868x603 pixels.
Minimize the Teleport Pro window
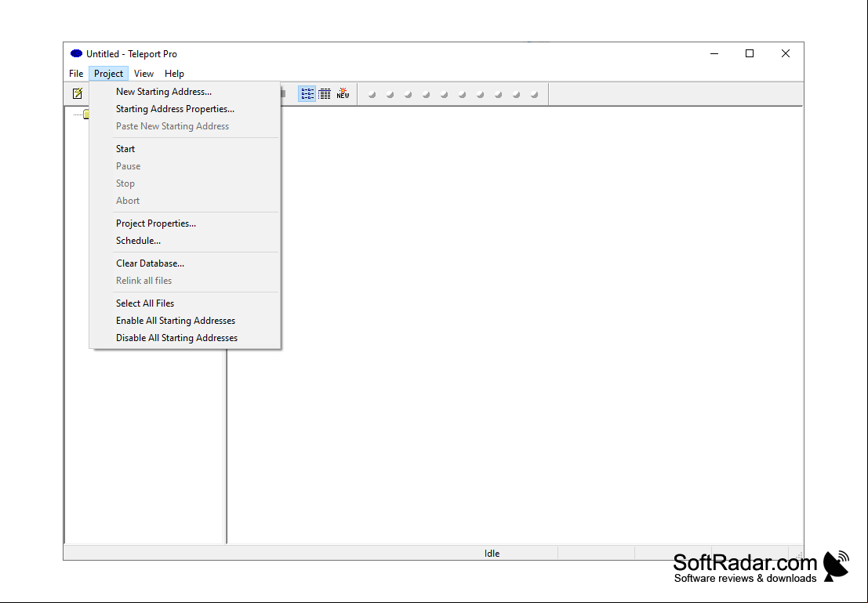[x=714, y=53]
